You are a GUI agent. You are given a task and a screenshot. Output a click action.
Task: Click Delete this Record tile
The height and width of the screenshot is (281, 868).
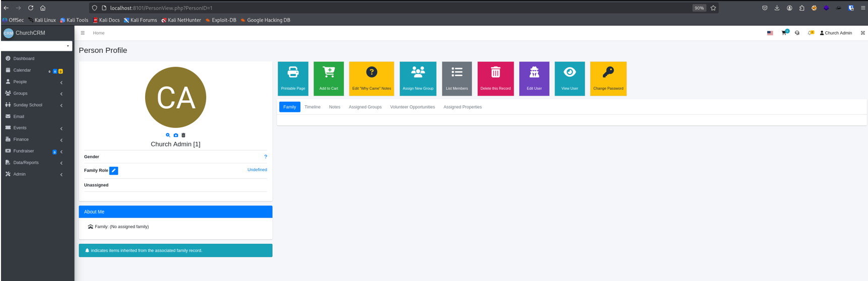495,79
